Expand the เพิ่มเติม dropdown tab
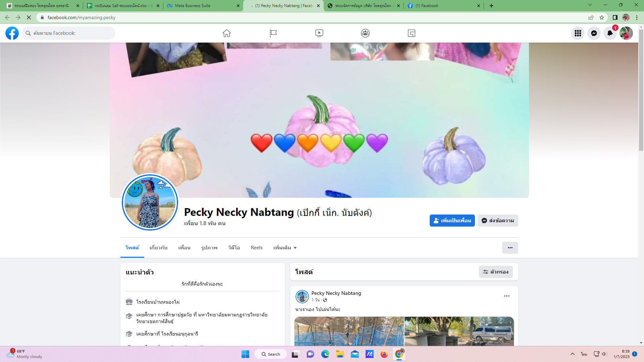This screenshot has width=644, height=362. coord(285,248)
